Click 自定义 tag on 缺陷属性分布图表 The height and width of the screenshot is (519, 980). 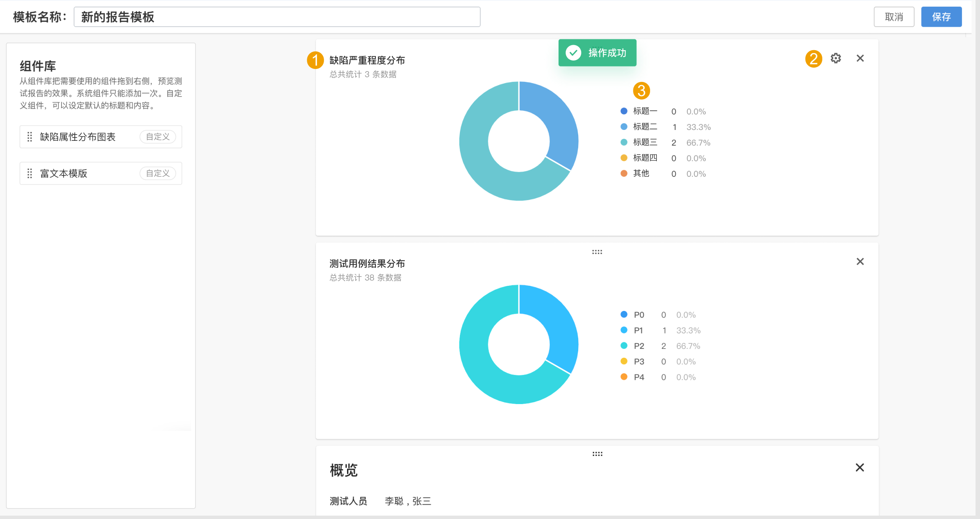tap(158, 137)
